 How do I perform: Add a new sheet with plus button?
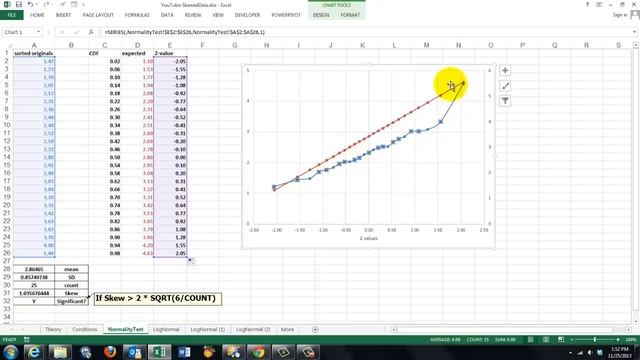tap(315, 329)
